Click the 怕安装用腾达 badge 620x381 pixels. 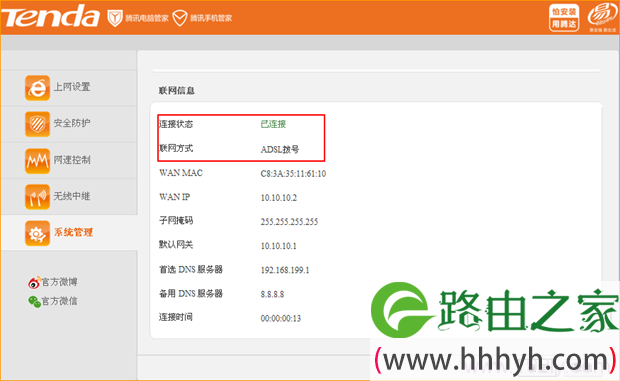click(564, 18)
